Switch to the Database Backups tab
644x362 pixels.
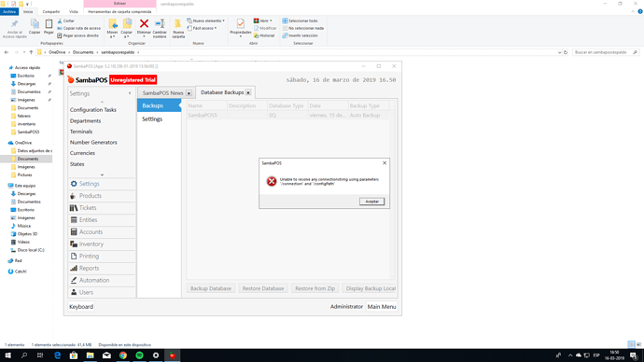(x=222, y=92)
